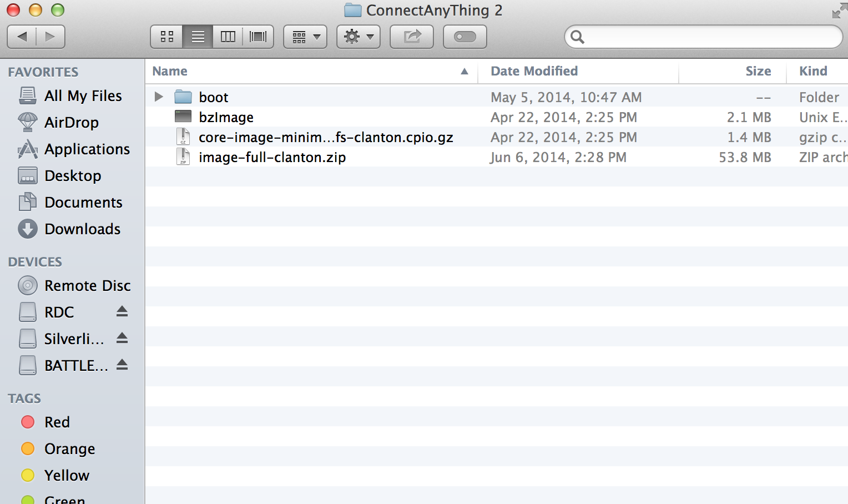Sort by the Name column header
The width and height of the screenshot is (848, 504).
coord(170,71)
